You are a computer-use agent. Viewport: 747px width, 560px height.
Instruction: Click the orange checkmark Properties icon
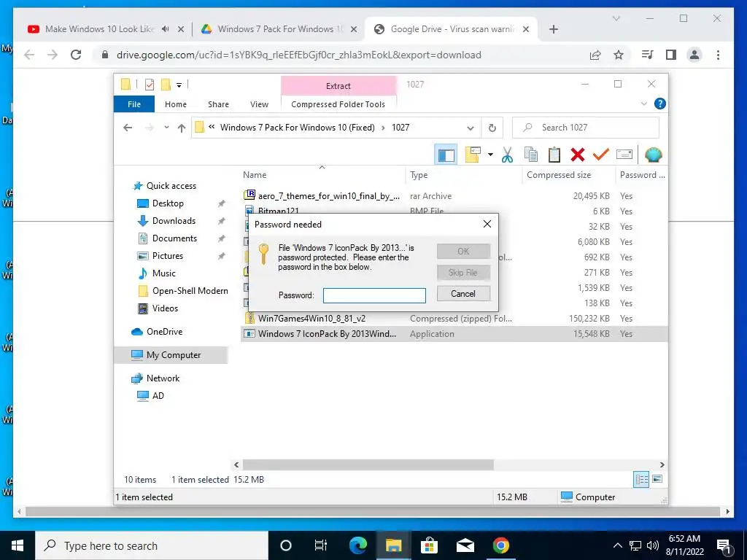(x=601, y=155)
